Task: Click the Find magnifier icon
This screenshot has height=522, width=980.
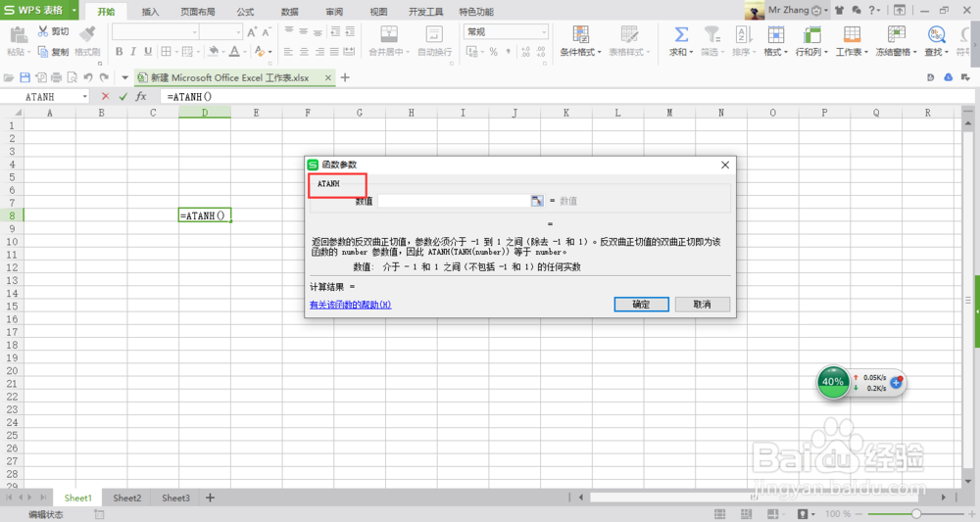Action: pyautogui.click(x=936, y=34)
